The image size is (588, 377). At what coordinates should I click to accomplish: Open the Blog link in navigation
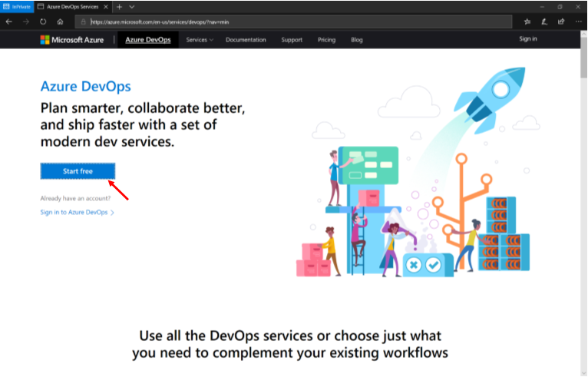click(357, 40)
